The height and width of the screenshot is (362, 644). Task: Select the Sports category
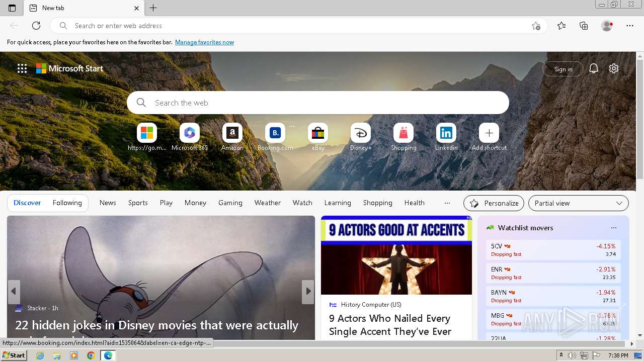click(x=138, y=203)
